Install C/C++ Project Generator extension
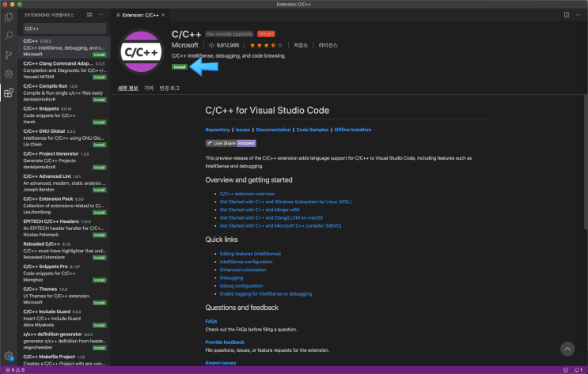Image resolution: width=588 pixels, height=374 pixels. 100,167
